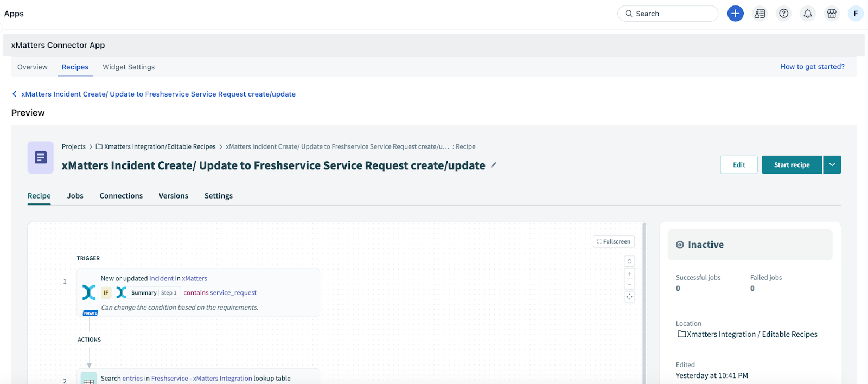
Task: Click the IF condition badge
Action: (x=106, y=292)
